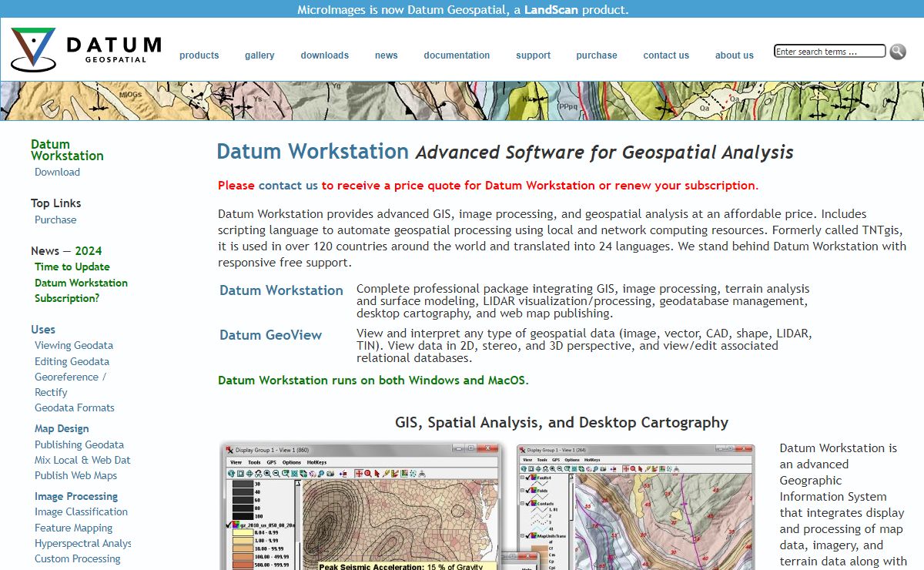Image resolution: width=924 pixels, height=570 pixels.
Task: Open the geologic faults map screenshot
Action: pos(636,507)
